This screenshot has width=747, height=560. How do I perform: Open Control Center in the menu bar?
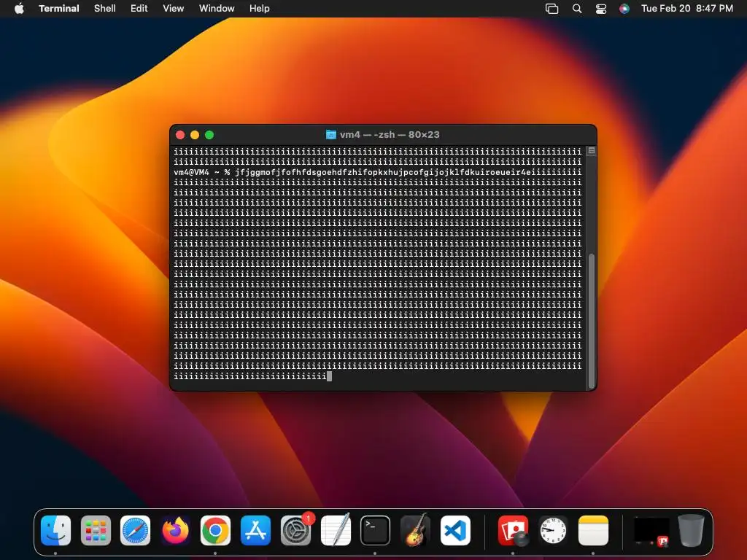(601, 9)
